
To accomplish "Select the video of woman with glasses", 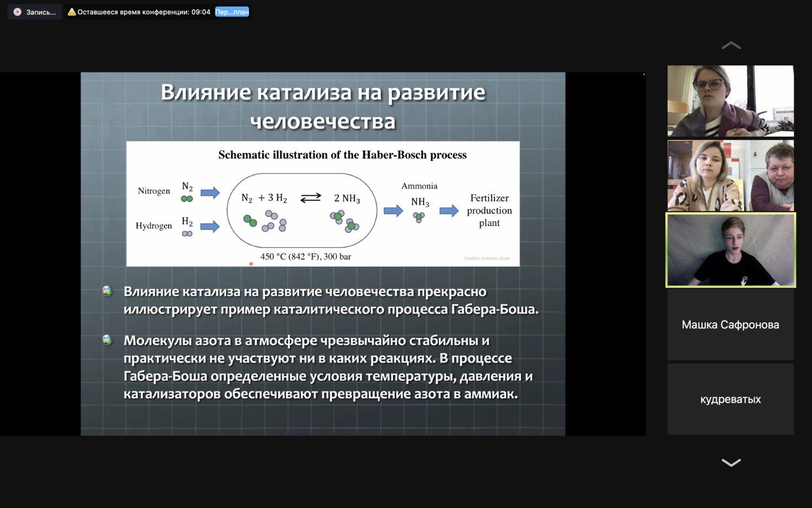I will point(730,101).
